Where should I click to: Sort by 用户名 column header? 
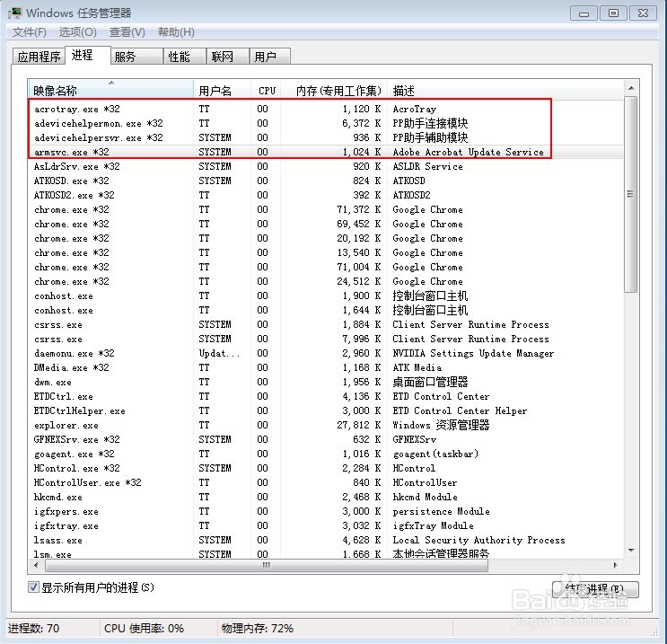[222, 90]
